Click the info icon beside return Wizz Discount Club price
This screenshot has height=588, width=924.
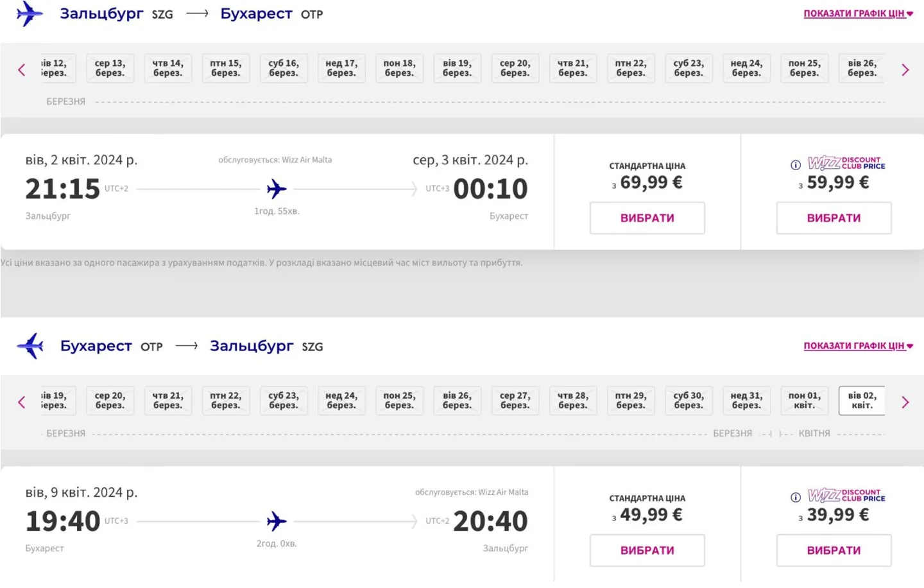pos(796,497)
